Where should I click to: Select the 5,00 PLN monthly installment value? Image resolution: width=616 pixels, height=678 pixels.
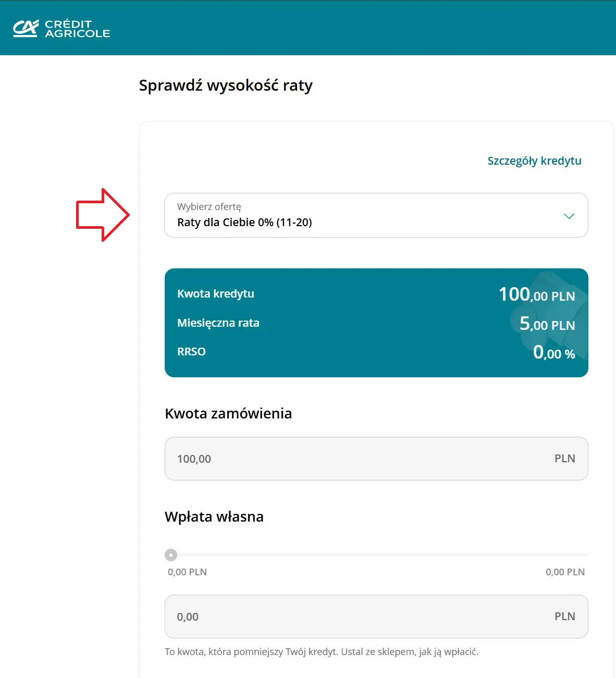(547, 324)
